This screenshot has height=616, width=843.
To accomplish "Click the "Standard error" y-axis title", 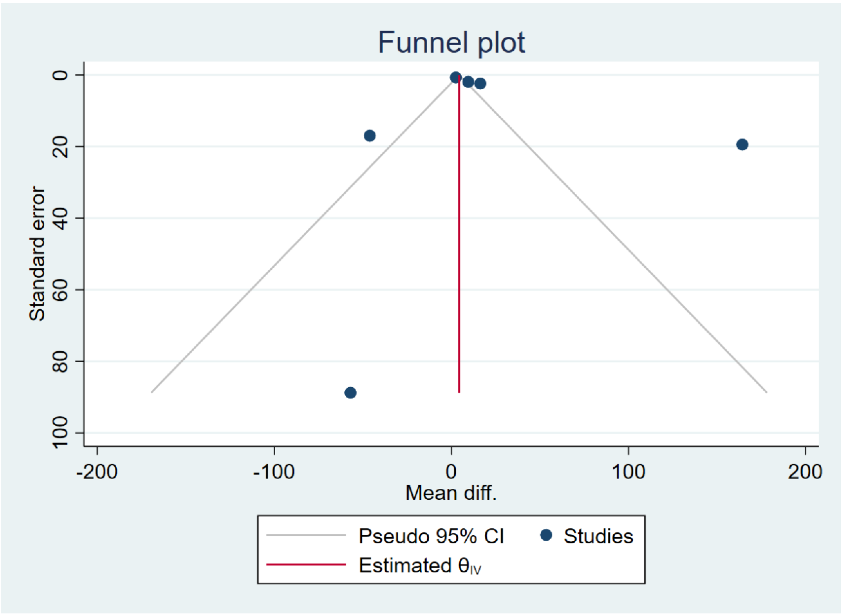I will tap(37, 254).
